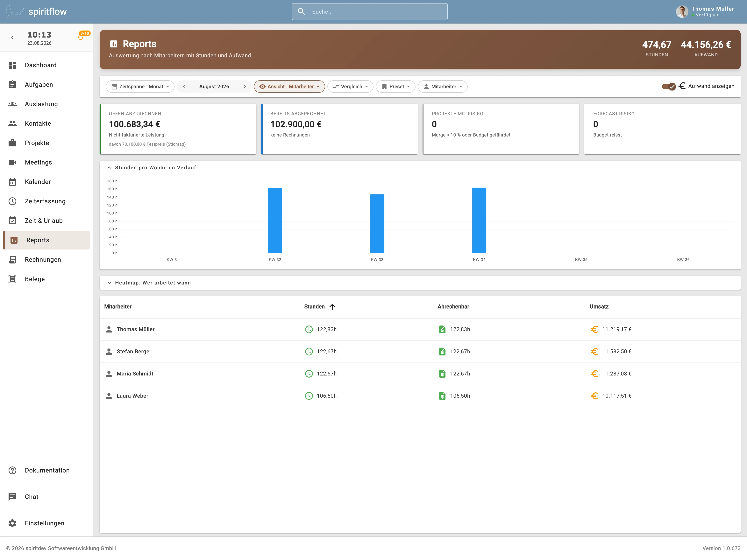Open Aufgaben in the sidebar
This screenshot has height=560, width=747.
[x=47, y=84]
